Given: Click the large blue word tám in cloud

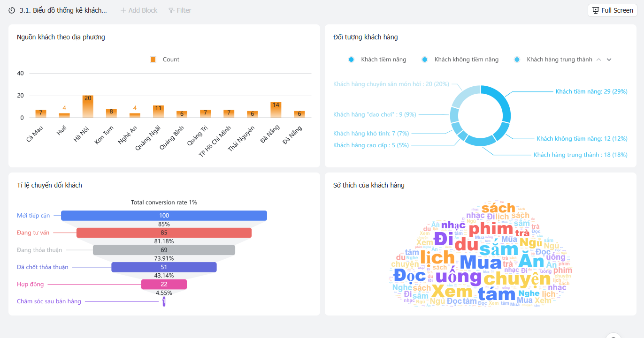Looking at the screenshot, I should 497,294.
